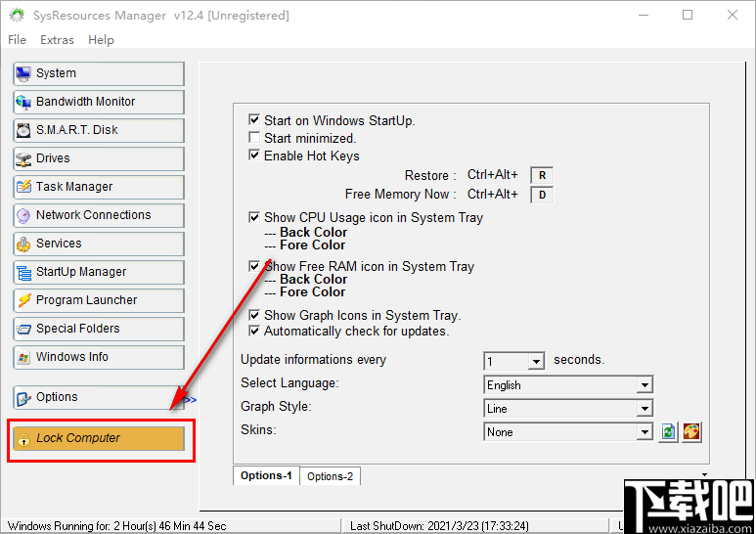
Task: Click the Windows Info flag icon
Action: 23,357
